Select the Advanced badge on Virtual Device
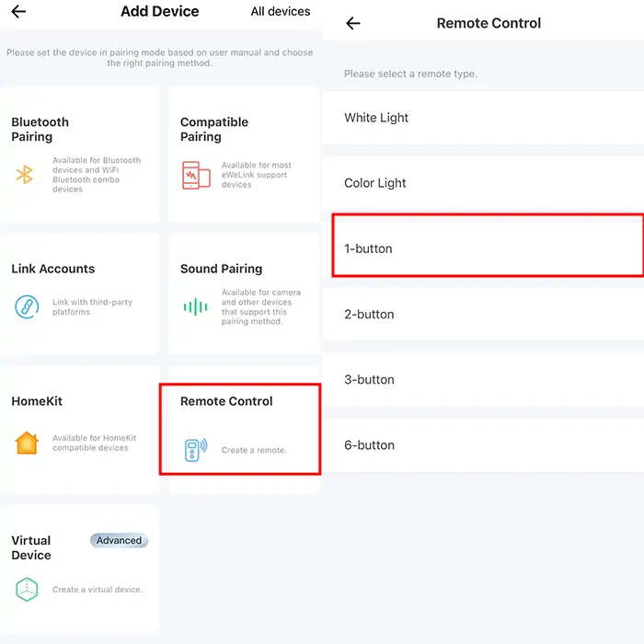Viewport: 644px width, 644px height. (x=119, y=541)
